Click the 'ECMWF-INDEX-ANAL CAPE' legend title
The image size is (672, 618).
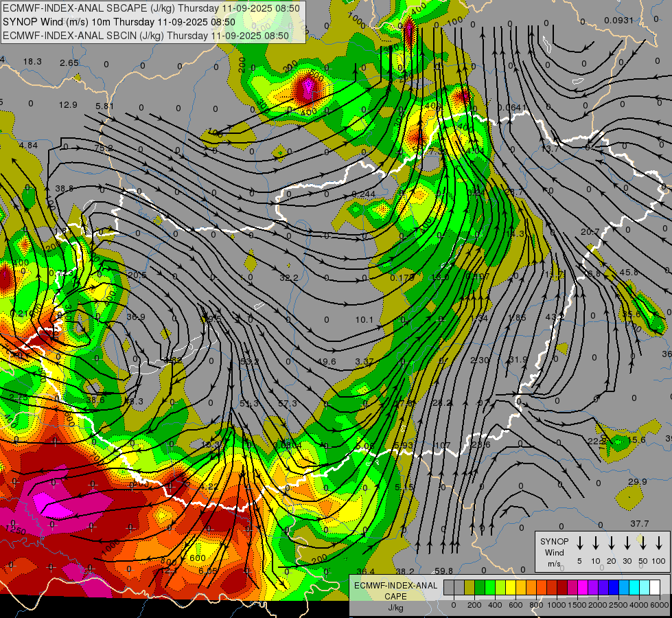(395, 591)
